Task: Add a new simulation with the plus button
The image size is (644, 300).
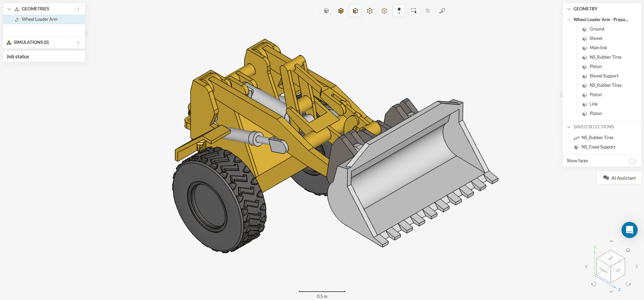Action: pyautogui.click(x=78, y=43)
